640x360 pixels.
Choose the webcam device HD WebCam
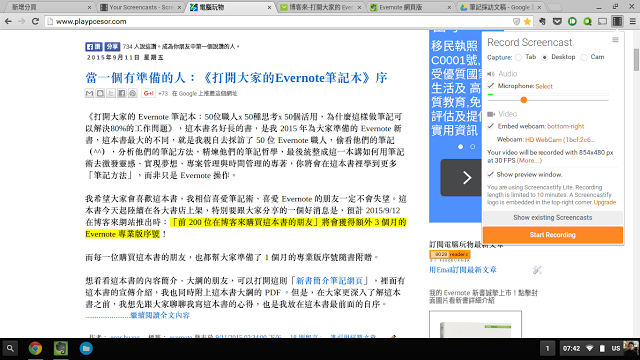pyautogui.click(x=559, y=140)
